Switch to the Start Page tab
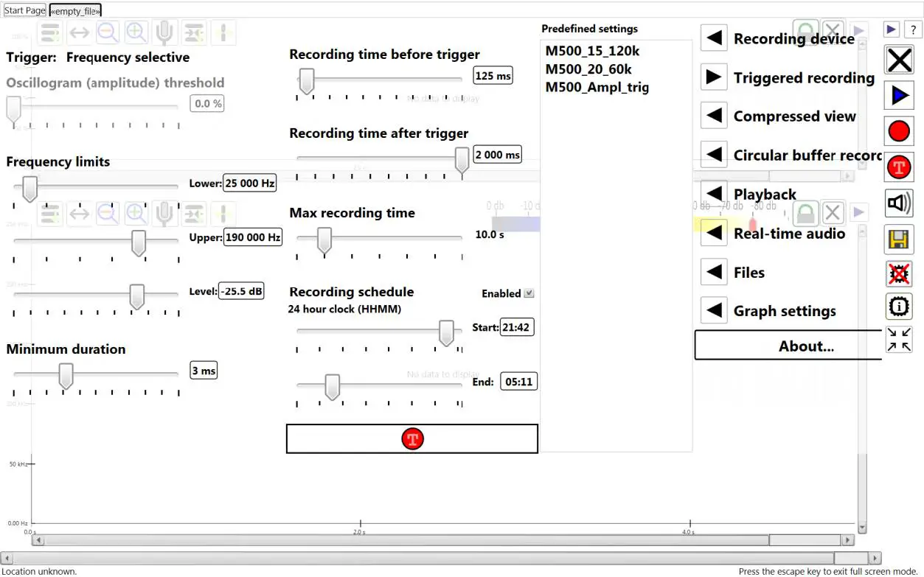Screen dimensions: 924x577 coord(24,10)
